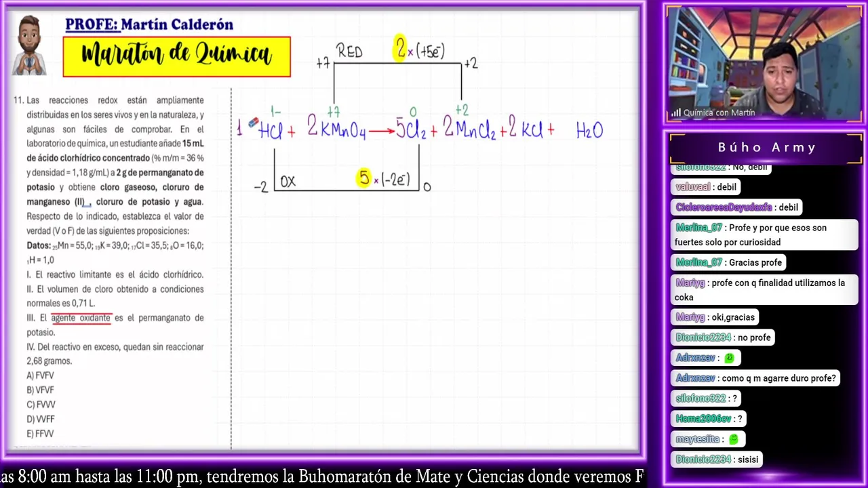
Task: Click the underlined 'agente oxidante' phrase
Action: point(81,318)
